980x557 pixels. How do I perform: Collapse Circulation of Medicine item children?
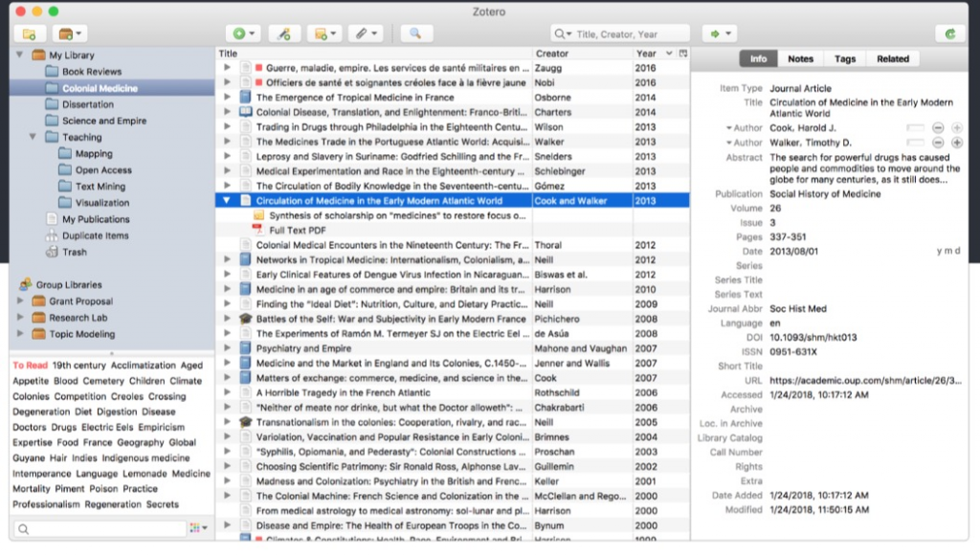click(227, 201)
